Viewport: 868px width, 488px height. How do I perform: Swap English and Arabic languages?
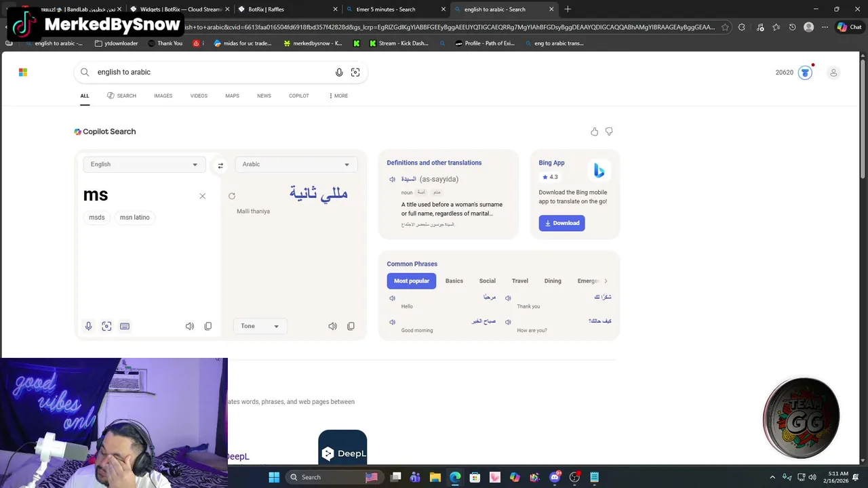(x=220, y=165)
